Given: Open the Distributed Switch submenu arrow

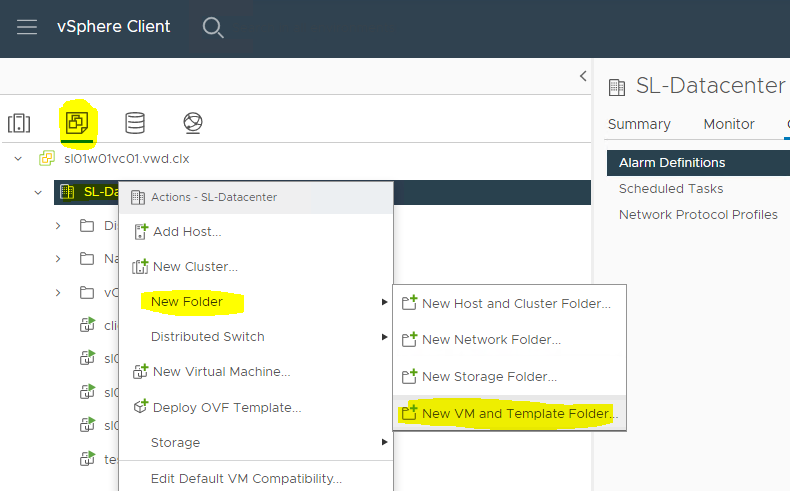Looking at the screenshot, I should 384,337.
